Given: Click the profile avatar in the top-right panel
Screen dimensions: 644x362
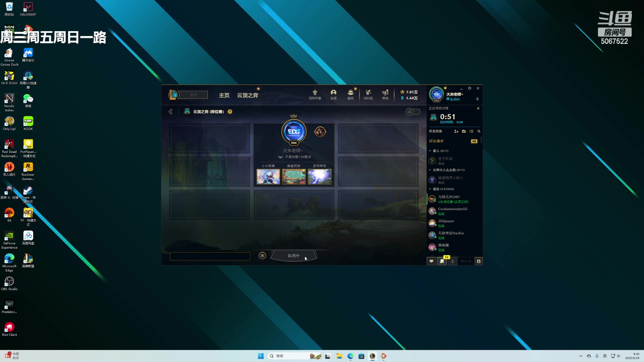Looking at the screenshot, I should [x=436, y=95].
